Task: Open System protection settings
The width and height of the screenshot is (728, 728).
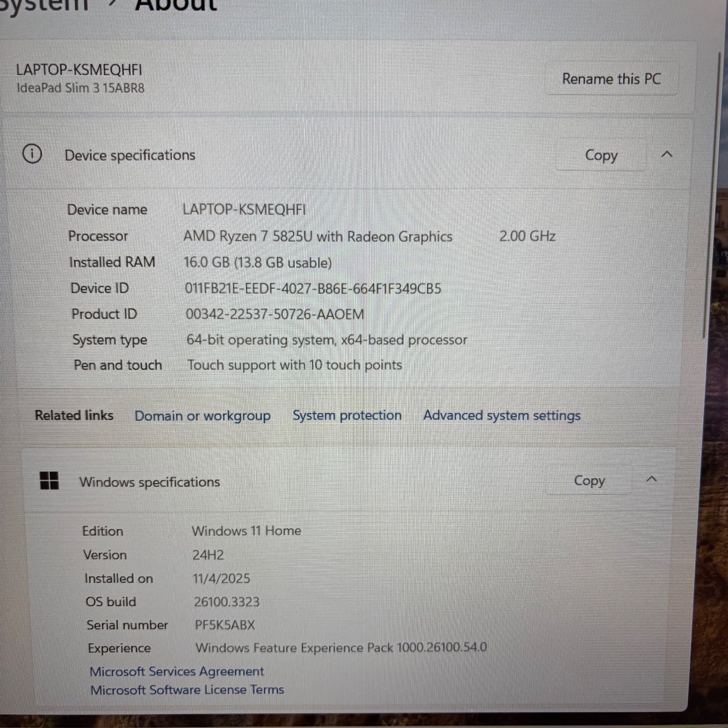Action: 347,415
